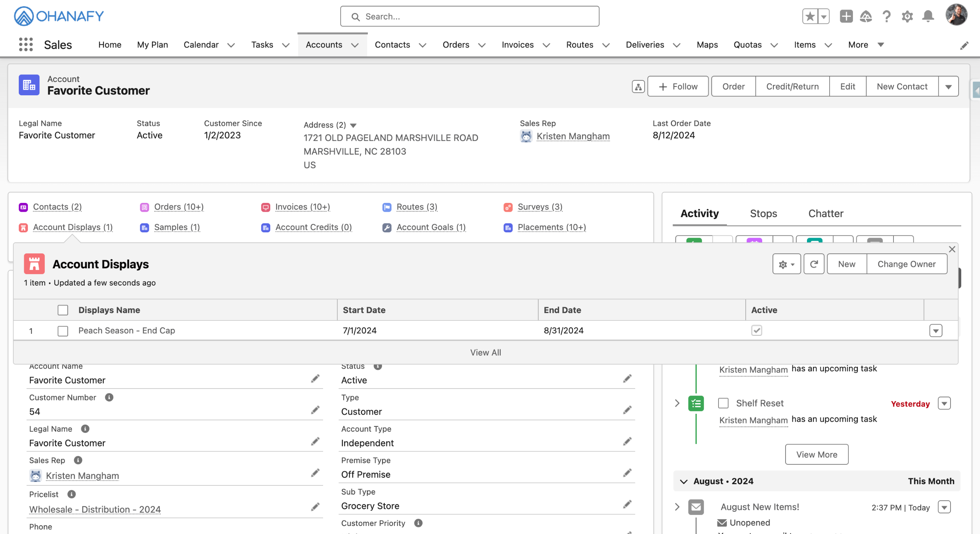
Task: Expand the Address dropdown arrow
Action: 353,126
